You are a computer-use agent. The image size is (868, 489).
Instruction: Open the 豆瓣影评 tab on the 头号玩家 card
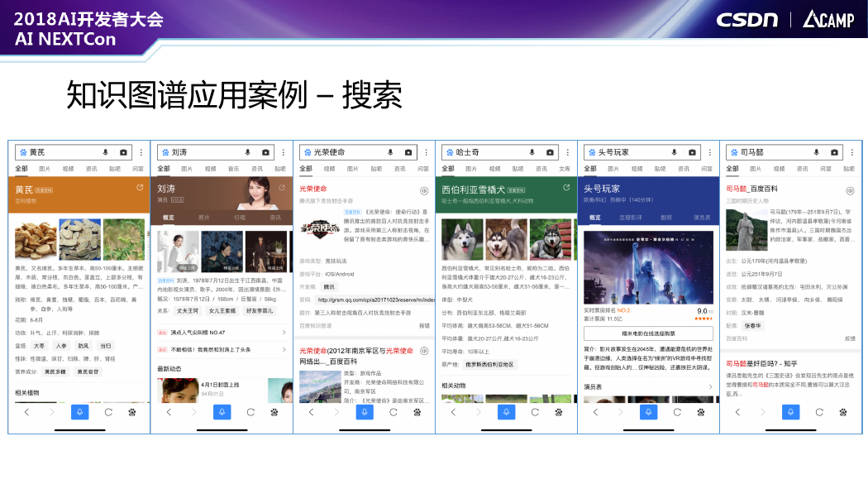[x=631, y=218]
